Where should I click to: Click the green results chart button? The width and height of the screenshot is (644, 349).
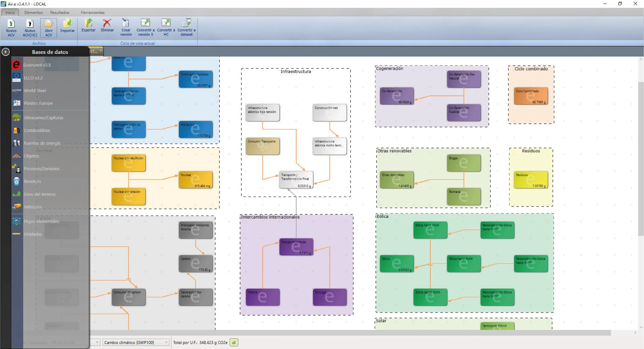point(234,342)
